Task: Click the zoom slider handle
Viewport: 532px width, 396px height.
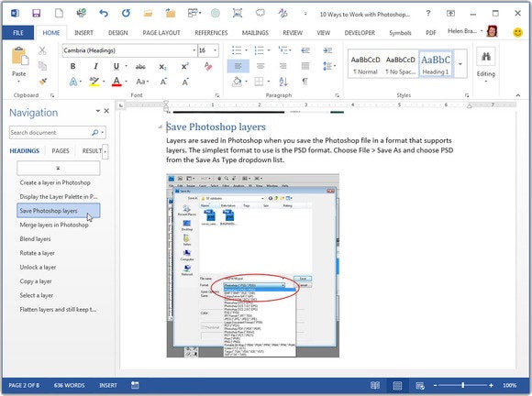Action: (463, 385)
